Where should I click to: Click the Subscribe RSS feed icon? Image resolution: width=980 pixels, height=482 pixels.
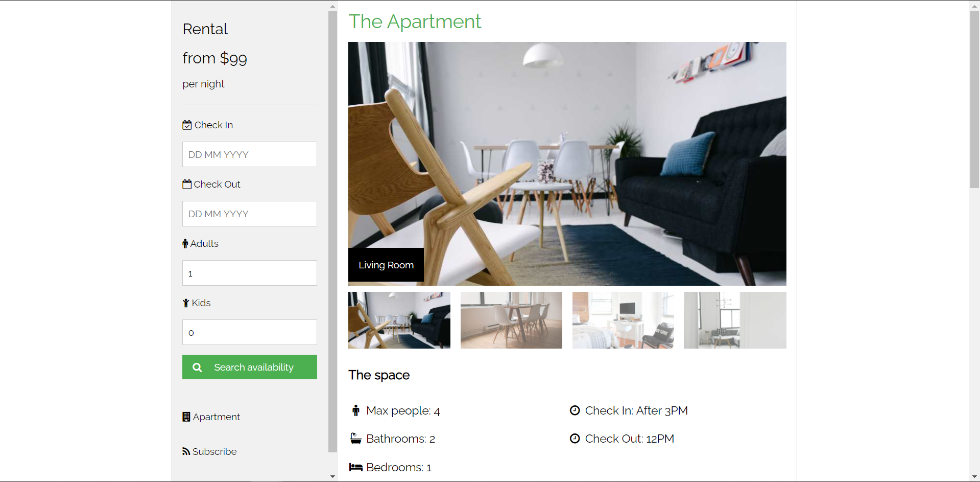(186, 451)
